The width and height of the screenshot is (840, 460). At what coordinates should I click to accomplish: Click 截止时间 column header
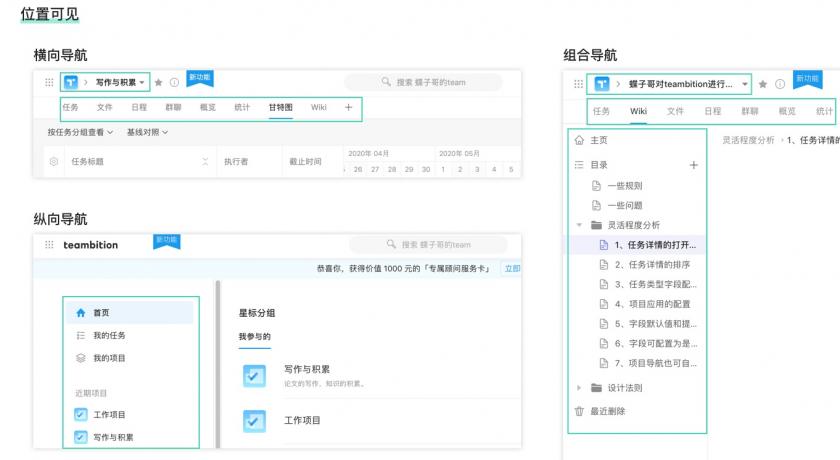coord(305,161)
